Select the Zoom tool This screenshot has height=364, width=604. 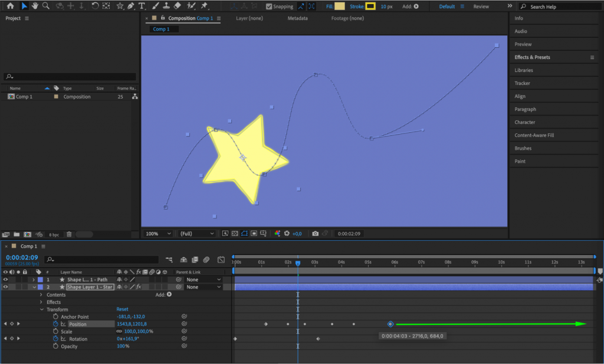pos(47,6)
